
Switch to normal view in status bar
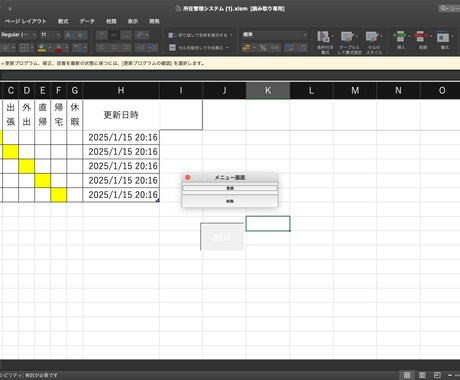coord(407,375)
